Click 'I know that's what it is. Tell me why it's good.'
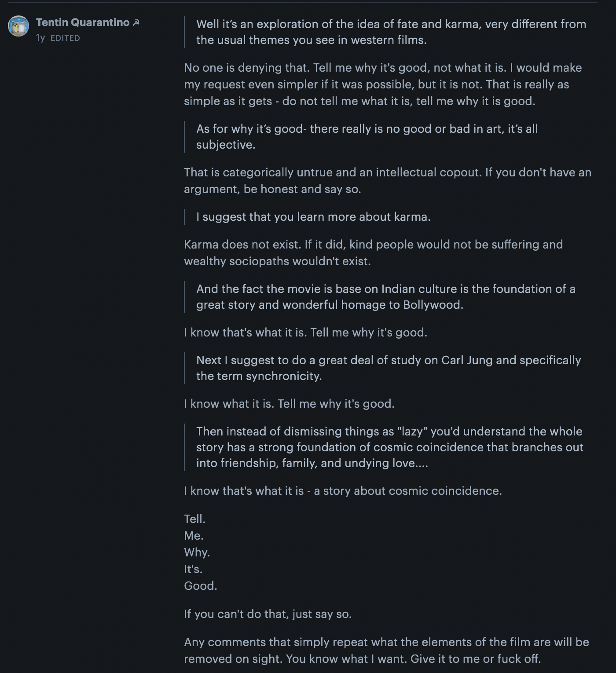 click(x=305, y=333)
